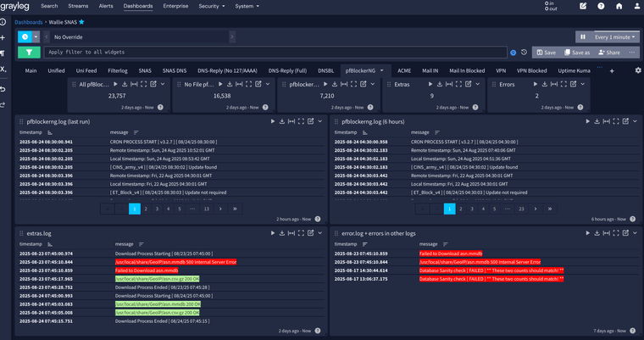Show previous time range arrow
Viewport: 644px width, 340px height.
(47, 37)
